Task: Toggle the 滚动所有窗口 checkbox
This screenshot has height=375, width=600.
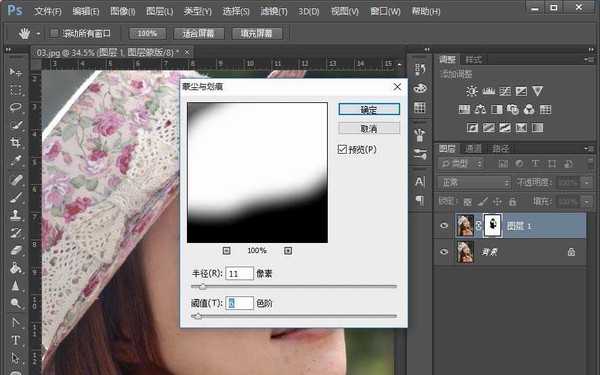Action: pos(54,33)
